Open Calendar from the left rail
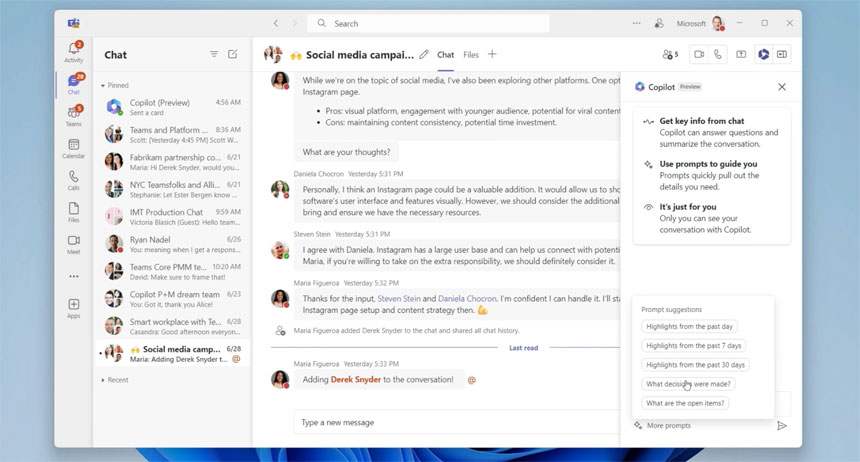 (x=74, y=148)
